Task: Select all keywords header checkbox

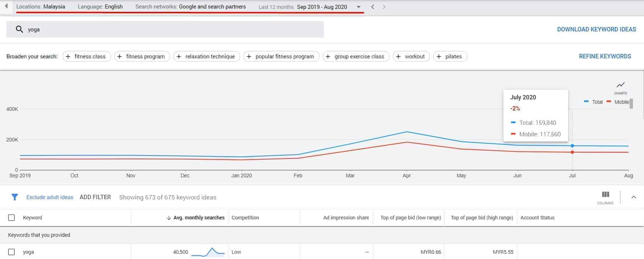Action: [x=11, y=218]
